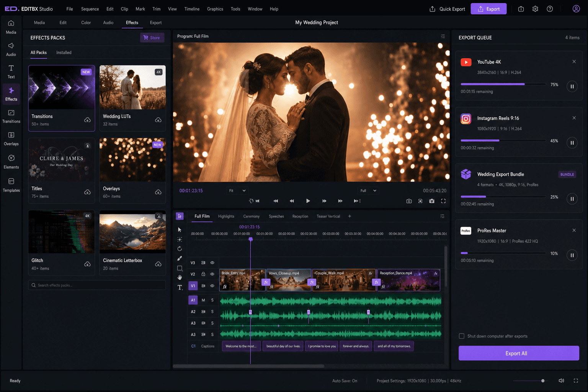This screenshot has width=588, height=392.
Task: Open the Highlights sequence tab
Action: (x=226, y=216)
